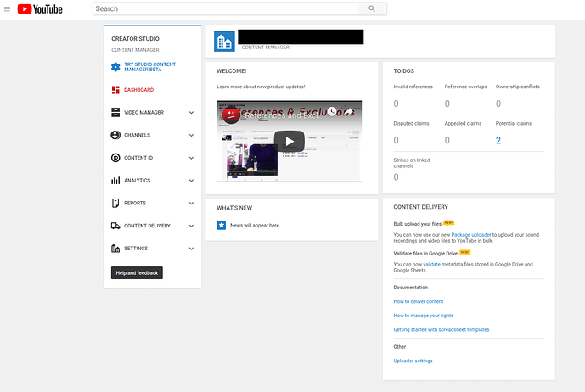Click the search magnifier button
Screen dimensions: 585x392
pyautogui.click(x=372, y=8)
